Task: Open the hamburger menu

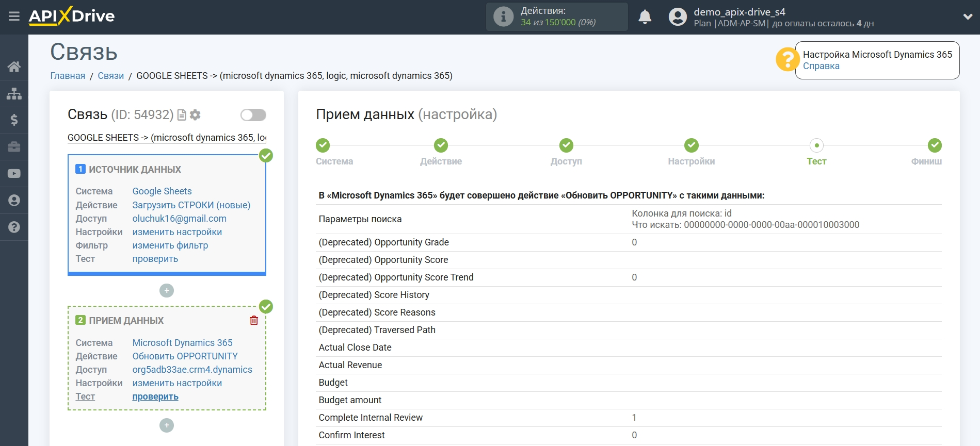Action: tap(14, 16)
